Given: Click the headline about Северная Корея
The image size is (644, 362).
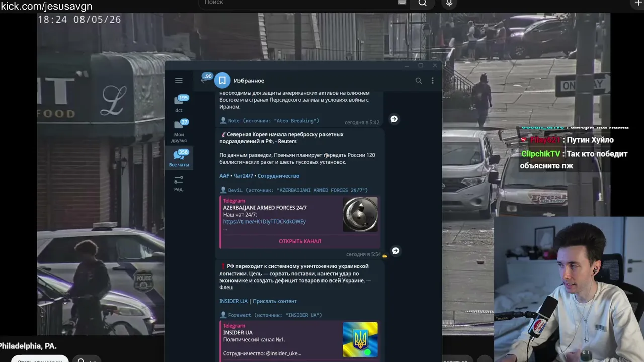Looking at the screenshot, I should pyautogui.click(x=281, y=138).
